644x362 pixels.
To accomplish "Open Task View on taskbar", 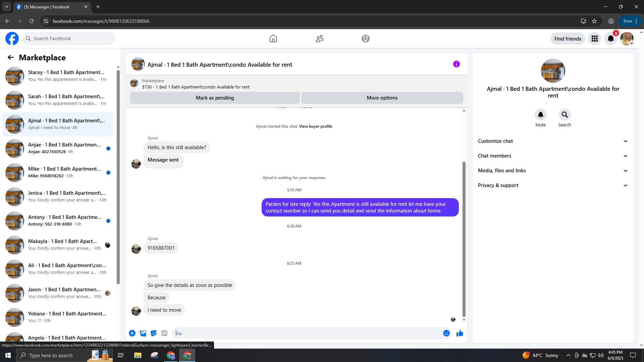I will pos(121,355).
